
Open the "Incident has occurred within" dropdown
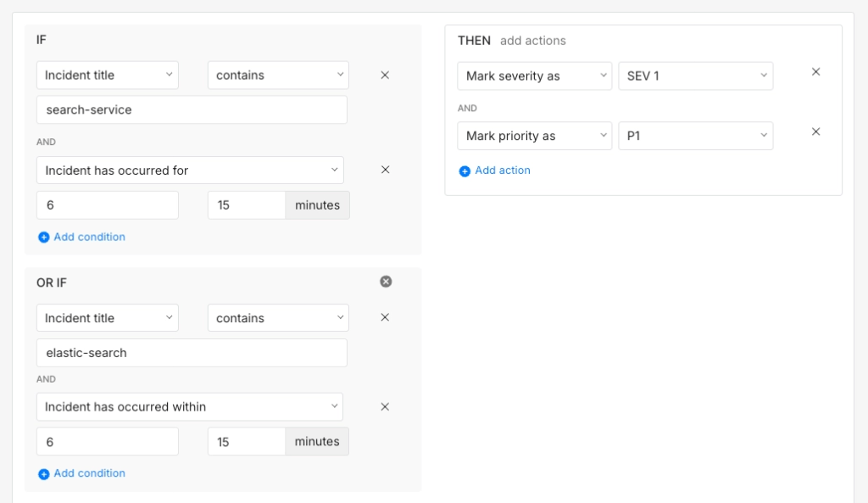tap(190, 406)
